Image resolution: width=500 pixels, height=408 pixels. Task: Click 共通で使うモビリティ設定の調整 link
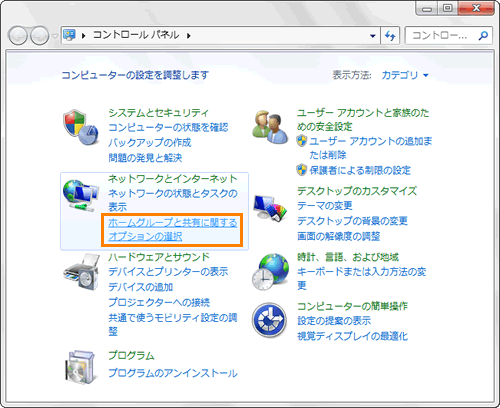tap(173, 324)
